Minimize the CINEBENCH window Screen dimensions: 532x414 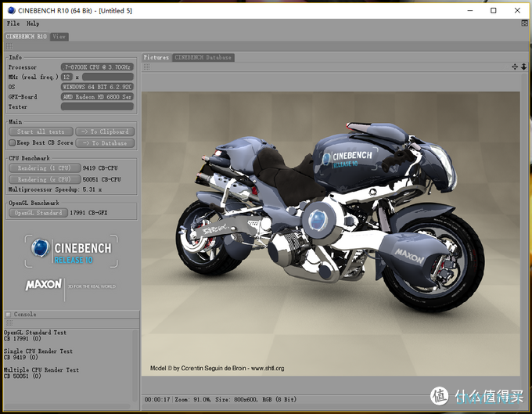point(470,10)
